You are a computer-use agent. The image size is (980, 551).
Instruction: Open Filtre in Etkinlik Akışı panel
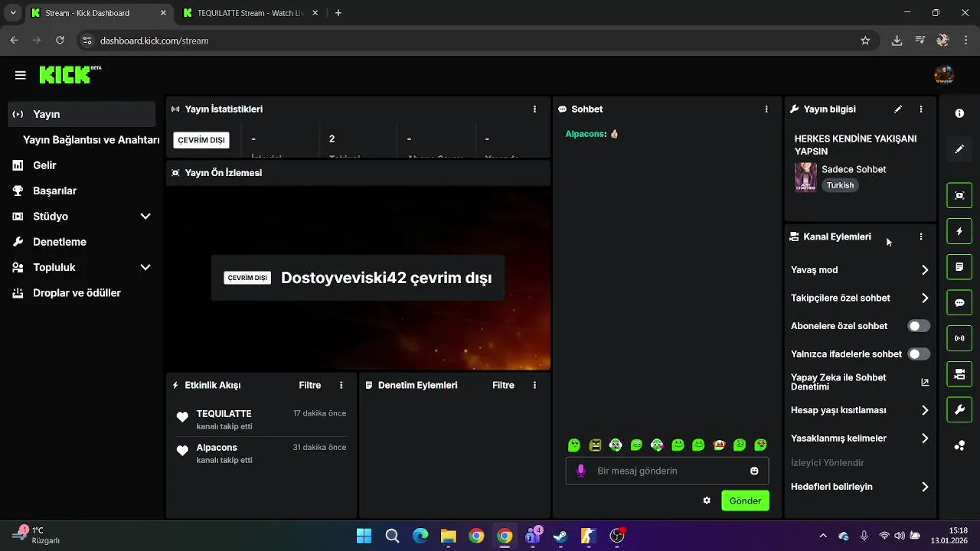pyautogui.click(x=310, y=385)
